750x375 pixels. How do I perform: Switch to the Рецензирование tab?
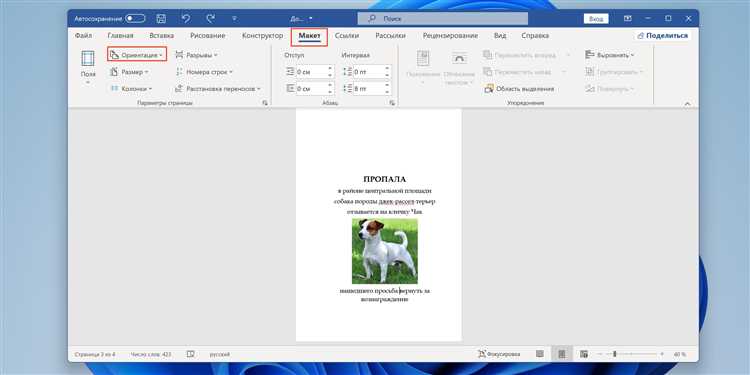pyautogui.click(x=450, y=36)
